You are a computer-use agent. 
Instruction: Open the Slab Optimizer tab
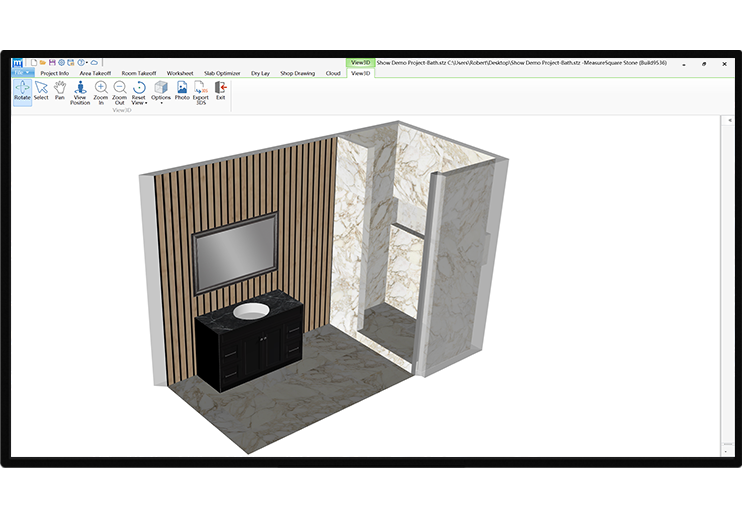click(x=222, y=73)
